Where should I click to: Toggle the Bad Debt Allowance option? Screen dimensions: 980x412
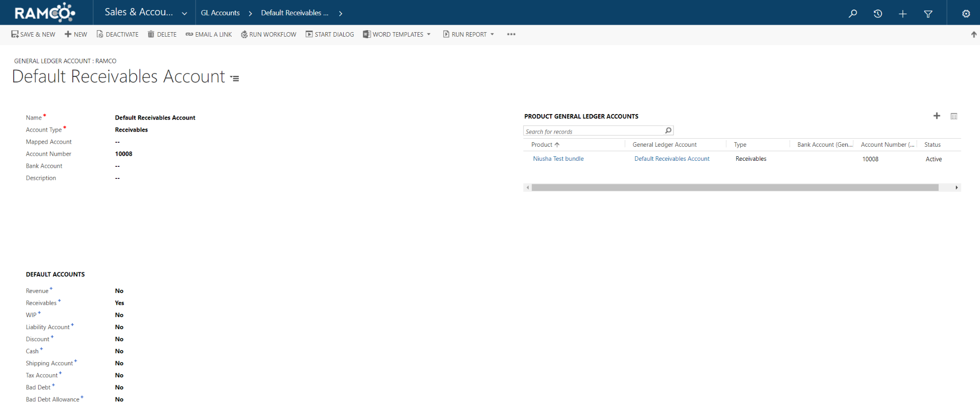point(119,399)
